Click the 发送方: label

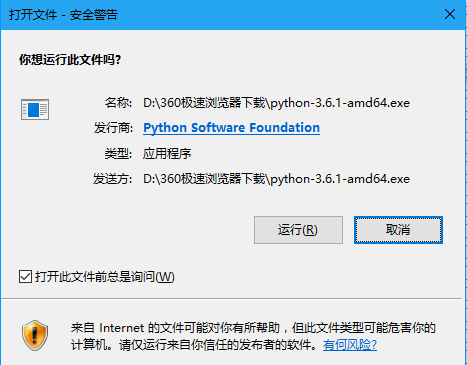pos(113,179)
